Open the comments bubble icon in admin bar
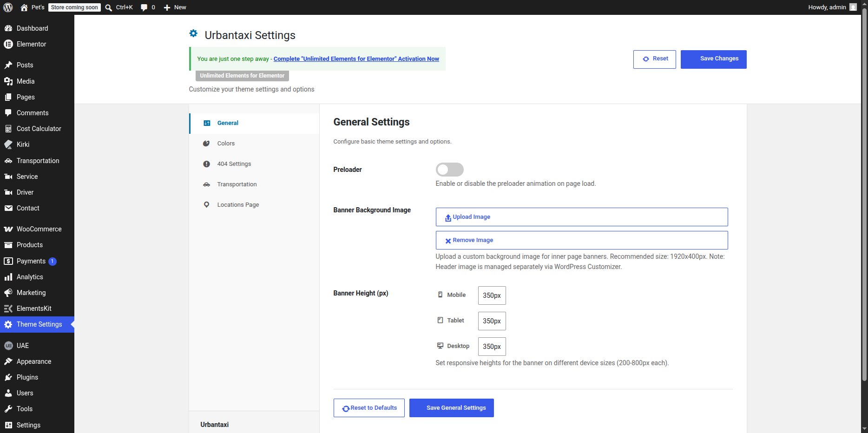 pos(144,7)
